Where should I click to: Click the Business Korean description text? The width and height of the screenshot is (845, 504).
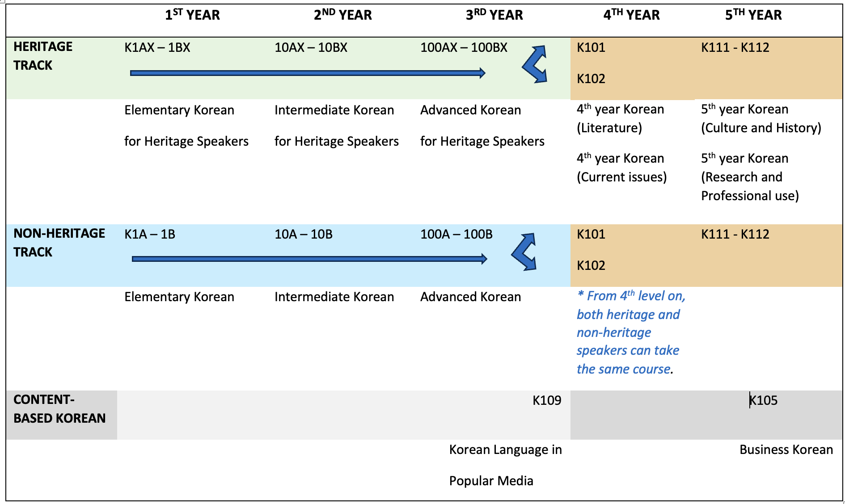click(786, 449)
